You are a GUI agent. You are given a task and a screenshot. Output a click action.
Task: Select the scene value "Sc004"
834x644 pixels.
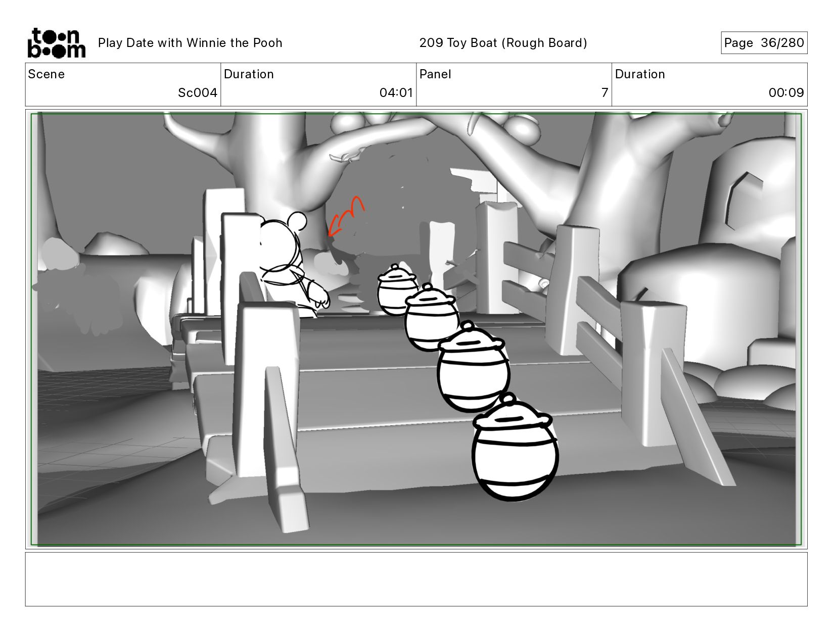pos(198,93)
